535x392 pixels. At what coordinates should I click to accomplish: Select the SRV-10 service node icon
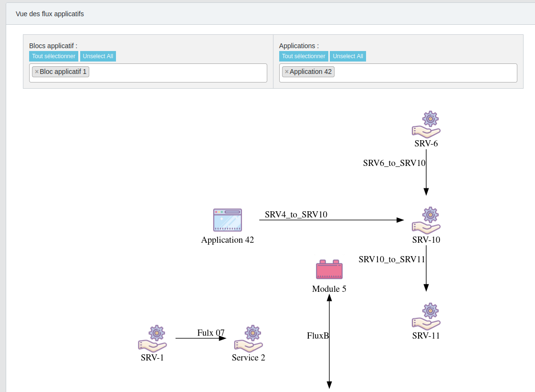pos(426,220)
